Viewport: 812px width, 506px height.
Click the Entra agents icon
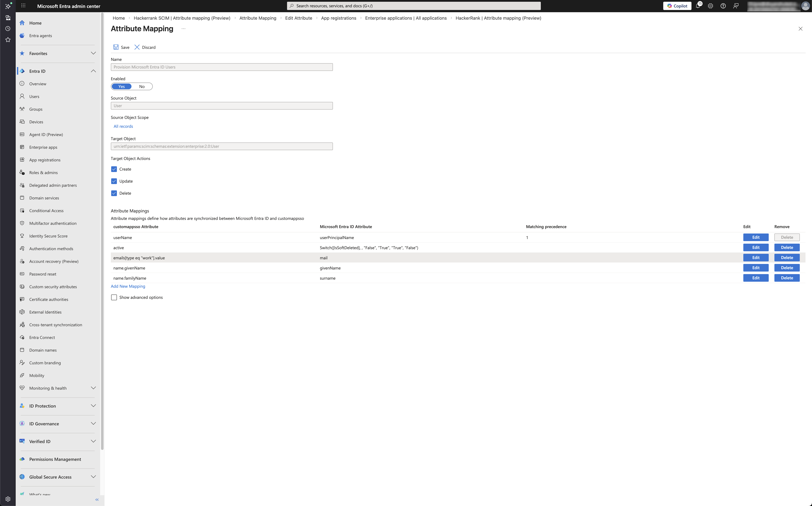22,36
